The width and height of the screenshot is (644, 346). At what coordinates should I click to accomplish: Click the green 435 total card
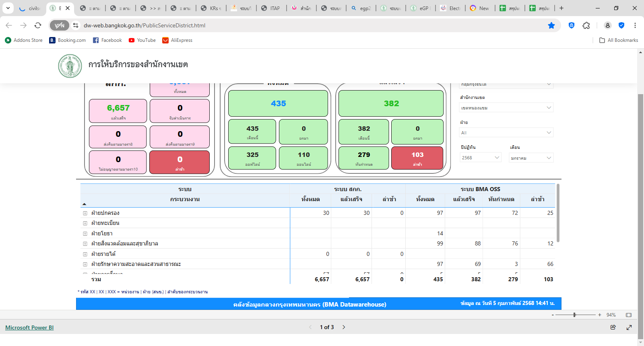point(278,103)
